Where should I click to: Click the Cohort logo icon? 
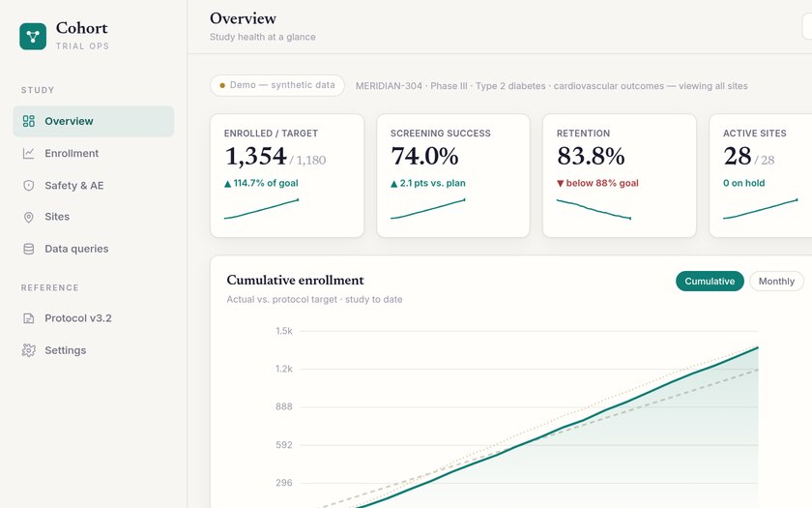click(33, 37)
